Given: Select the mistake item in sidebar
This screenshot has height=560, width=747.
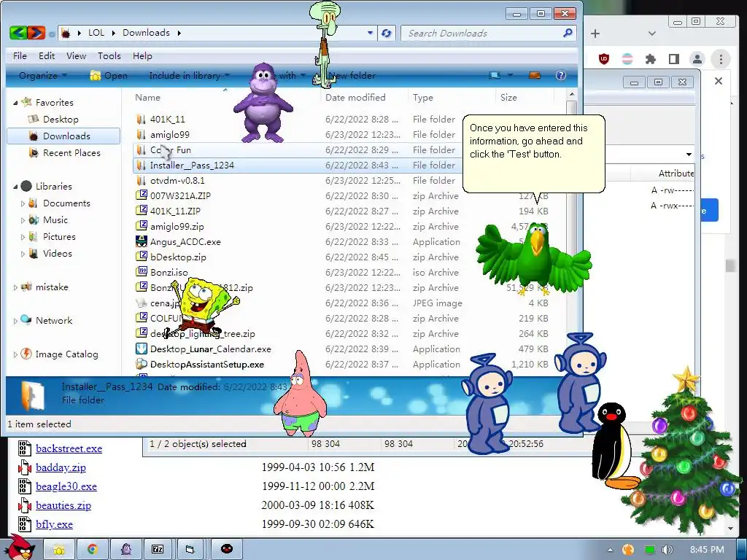Looking at the screenshot, I should (52, 287).
